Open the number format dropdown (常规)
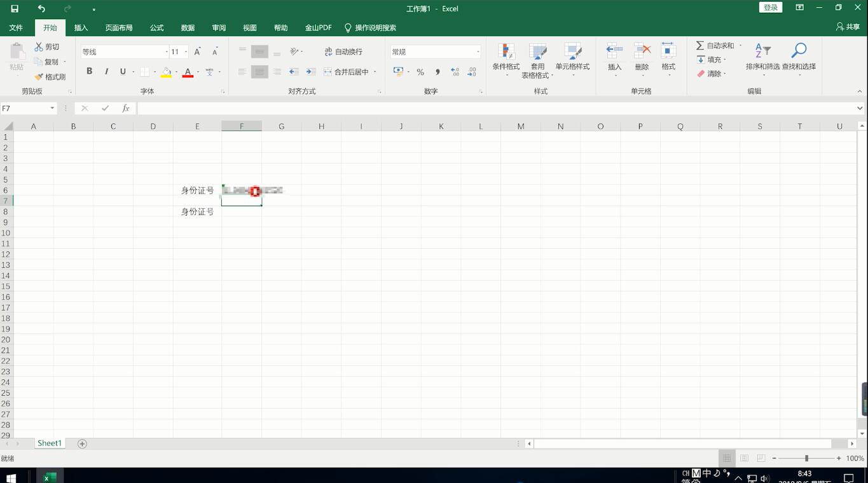This screenshot has height=483, width=868. coord(478,52)
